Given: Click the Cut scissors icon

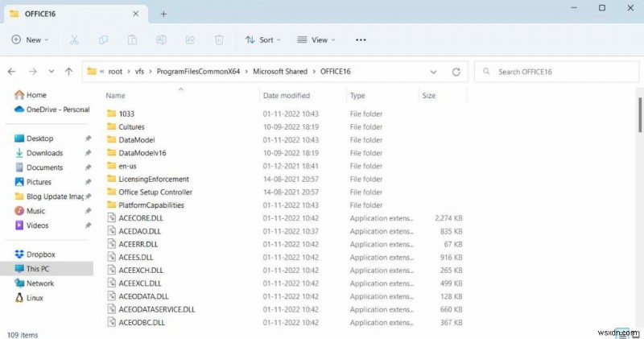Looking at the screenshot, I should [x=74, y=39].
